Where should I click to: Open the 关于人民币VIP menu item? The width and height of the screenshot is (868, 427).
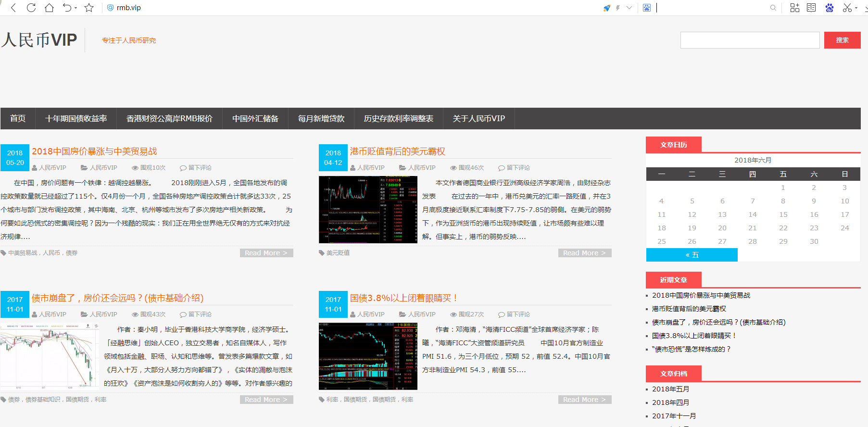coord(479,118)
